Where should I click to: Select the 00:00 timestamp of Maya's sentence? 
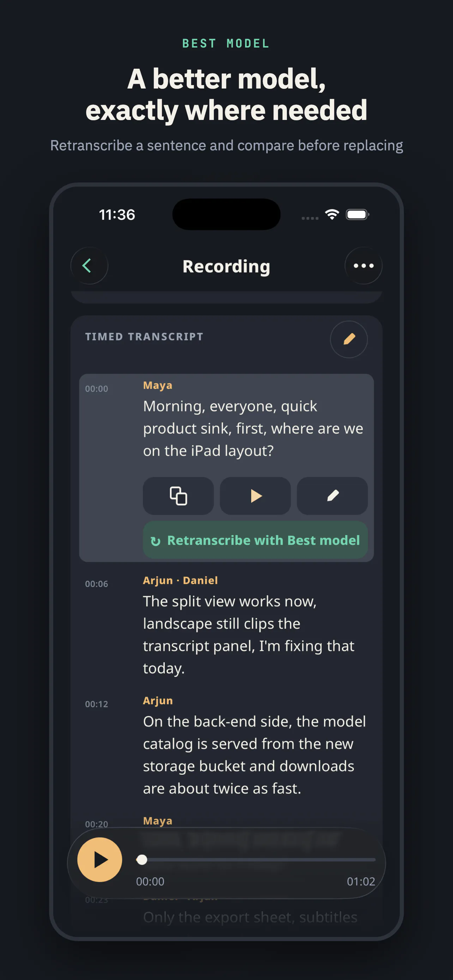[97, 389]
